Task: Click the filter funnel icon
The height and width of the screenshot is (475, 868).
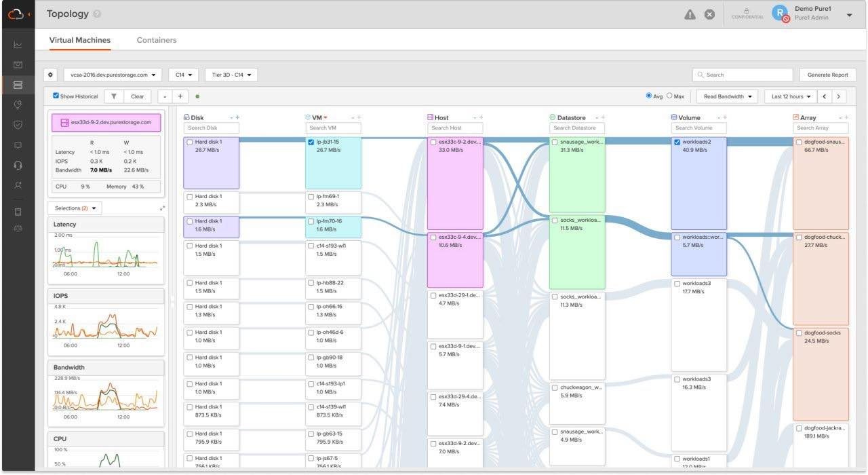Action: click(x=114, y=96)
